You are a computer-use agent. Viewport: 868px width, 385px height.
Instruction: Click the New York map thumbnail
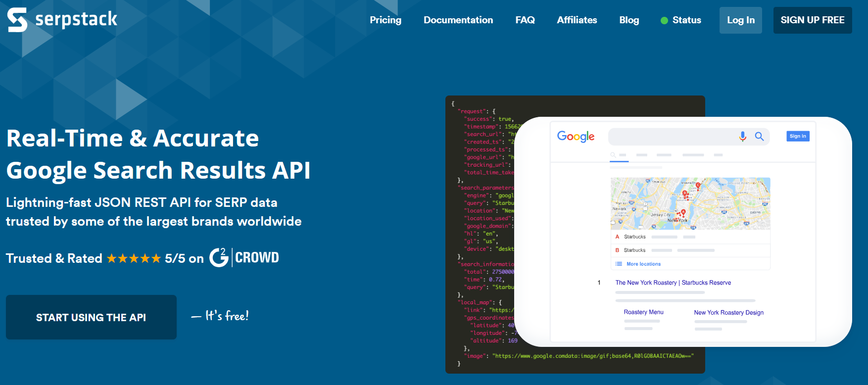click(690, 203)
